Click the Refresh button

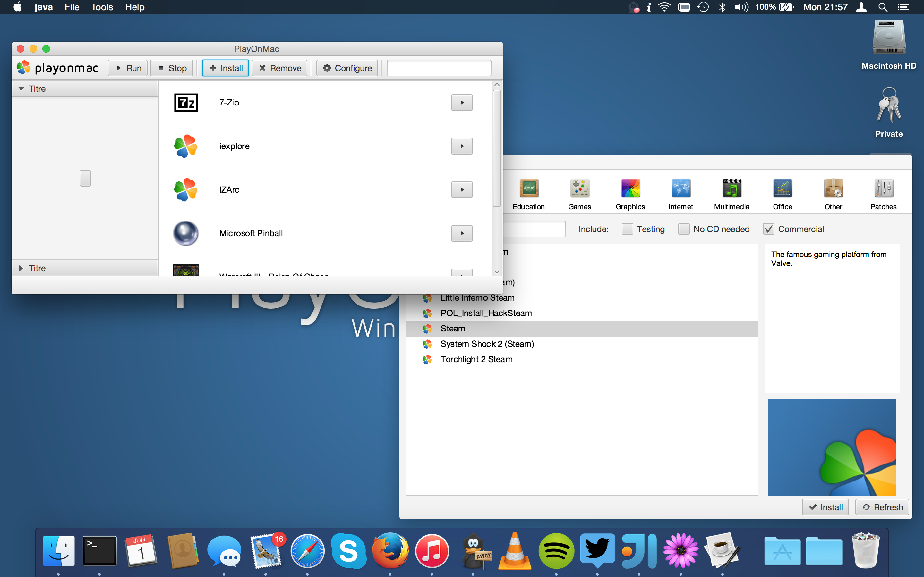(x=882, y=507)
